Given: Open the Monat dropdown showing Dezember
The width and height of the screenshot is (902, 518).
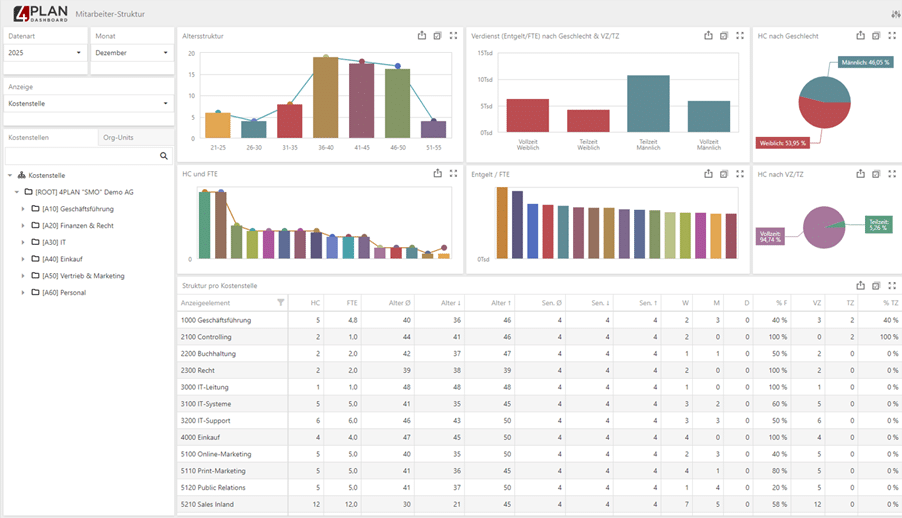Looking at the screenshot, I should click(x=132, y=52).
